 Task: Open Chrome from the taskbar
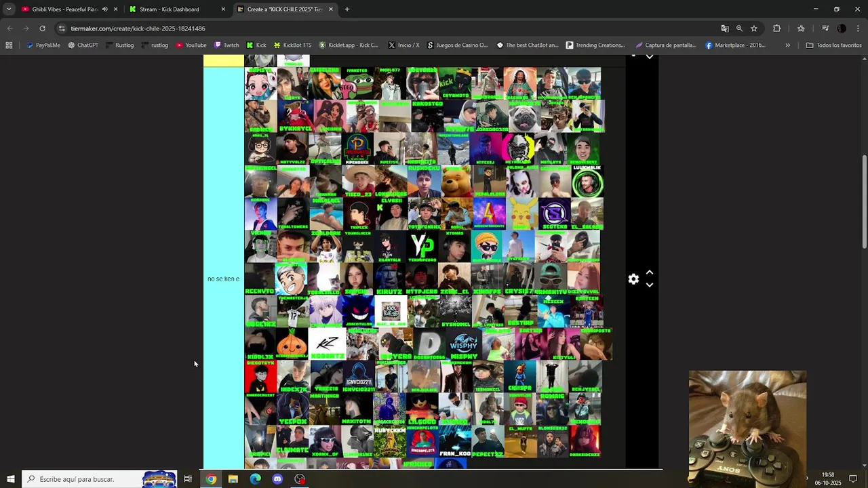(211, 479)
